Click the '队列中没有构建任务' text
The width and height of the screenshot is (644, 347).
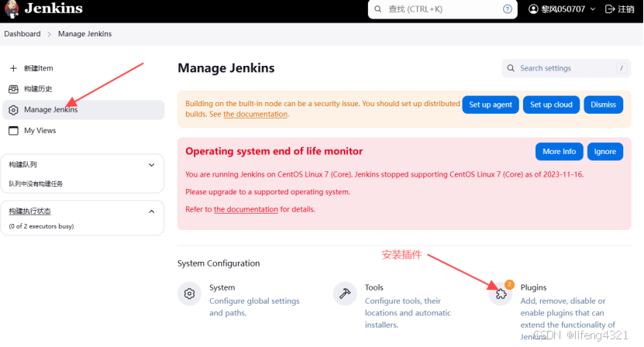pos(36,184)
